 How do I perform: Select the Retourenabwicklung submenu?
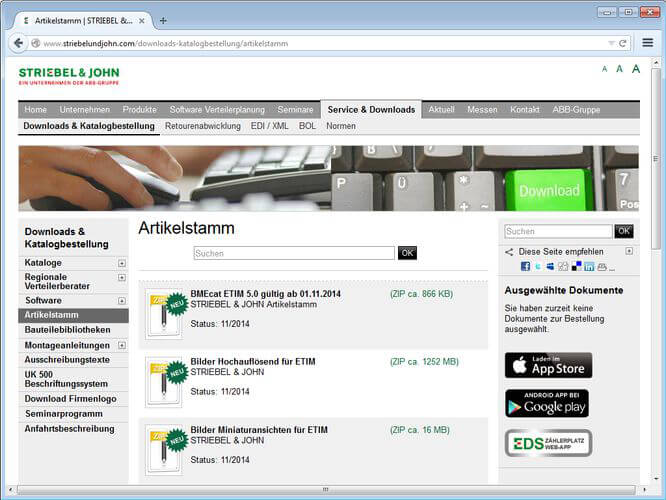click(203, 126)
